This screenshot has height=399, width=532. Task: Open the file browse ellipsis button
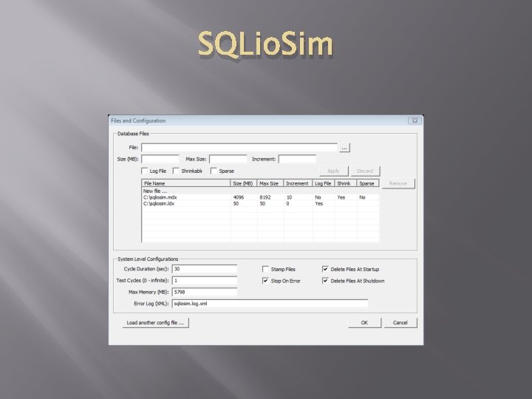point(344,148)
